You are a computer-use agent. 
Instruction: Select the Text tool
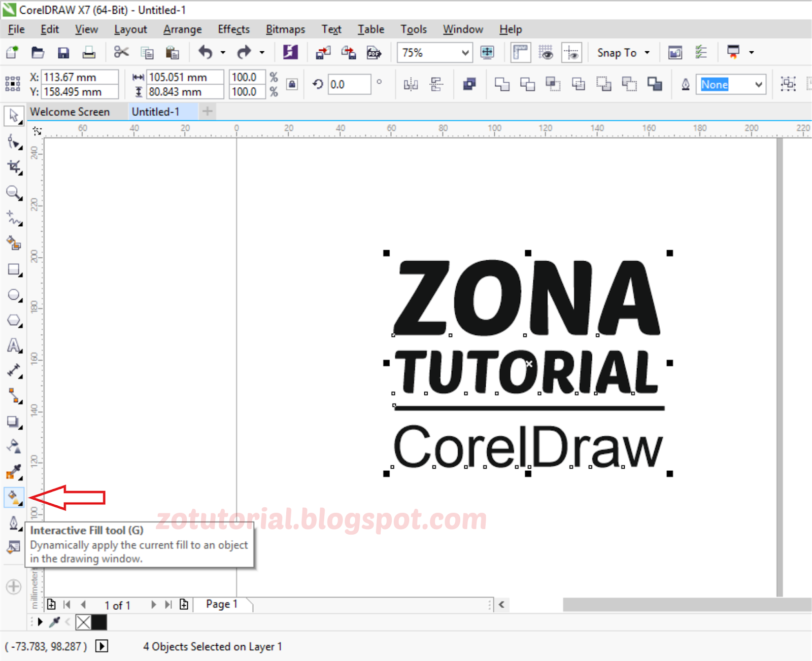coord(14,345)
